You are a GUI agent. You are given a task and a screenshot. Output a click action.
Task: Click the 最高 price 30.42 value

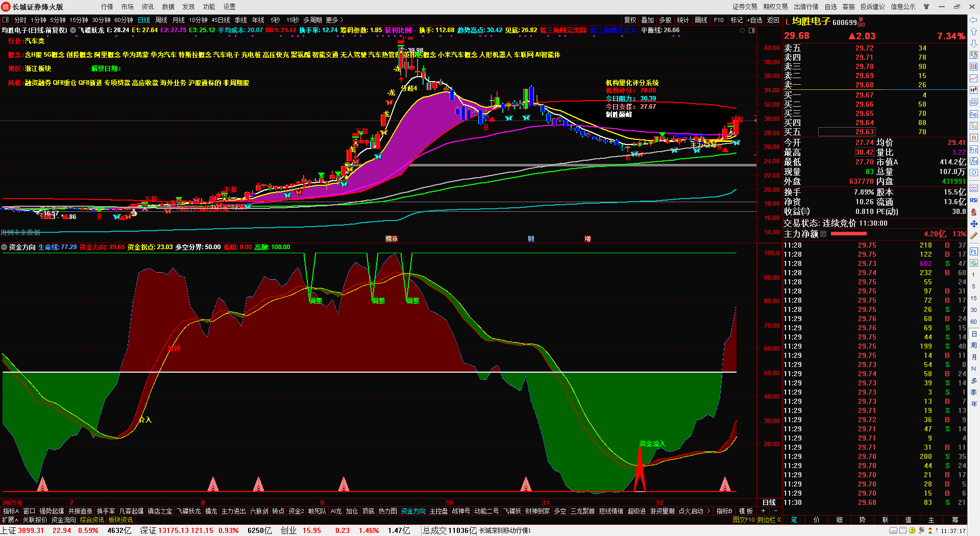point(865,152)
